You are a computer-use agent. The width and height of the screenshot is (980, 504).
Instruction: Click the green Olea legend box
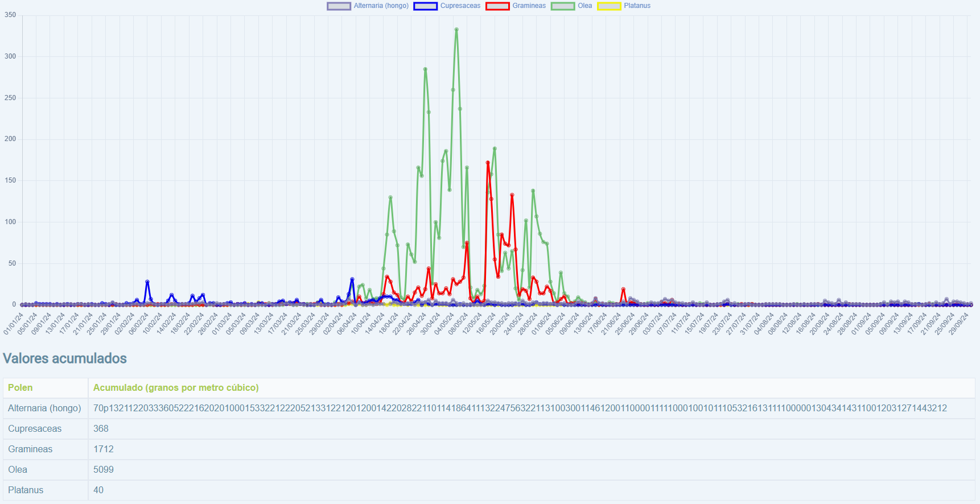(563, 6)
